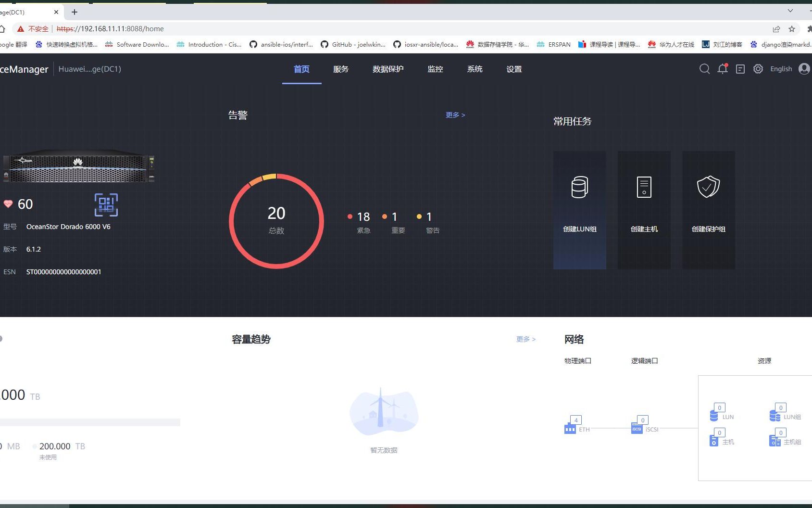The width and height of the screenshot is (812, 508).
Task: Click the Huawei....ge(DC1) device name
Action: click(90, 69)
